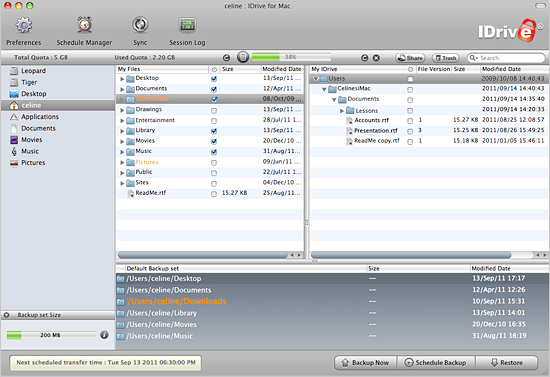The width and height of the screenshot is (550, 377).
Task: Check the ReadMe.rtf checkbox
Action: pyautogui.click(x=214, y=194)
